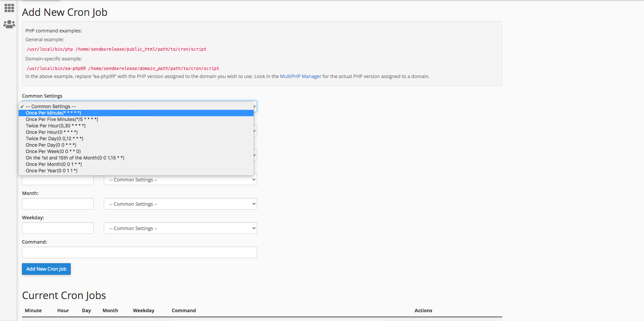Select 'Once Per Minute' option
644x321 pixels.
[53, 113]
